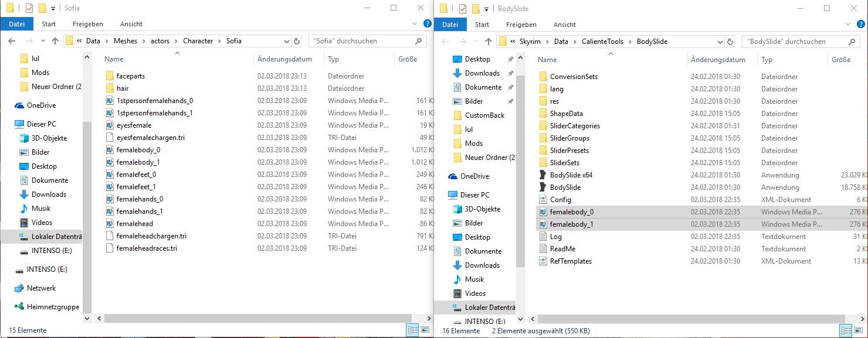868x338 pixels.
Task: Open address bar history dropdown in Sofia window
Action: click(x=286, y=41)
